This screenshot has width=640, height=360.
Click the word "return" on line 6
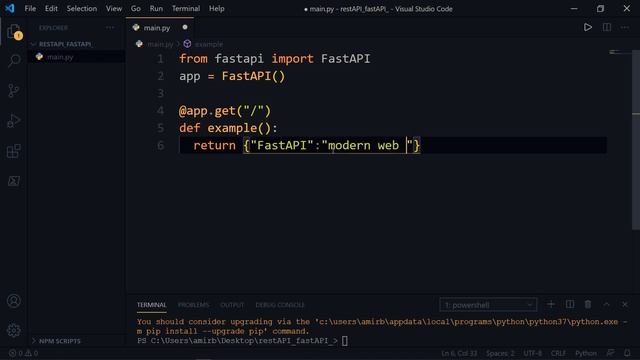click(214, 145)
